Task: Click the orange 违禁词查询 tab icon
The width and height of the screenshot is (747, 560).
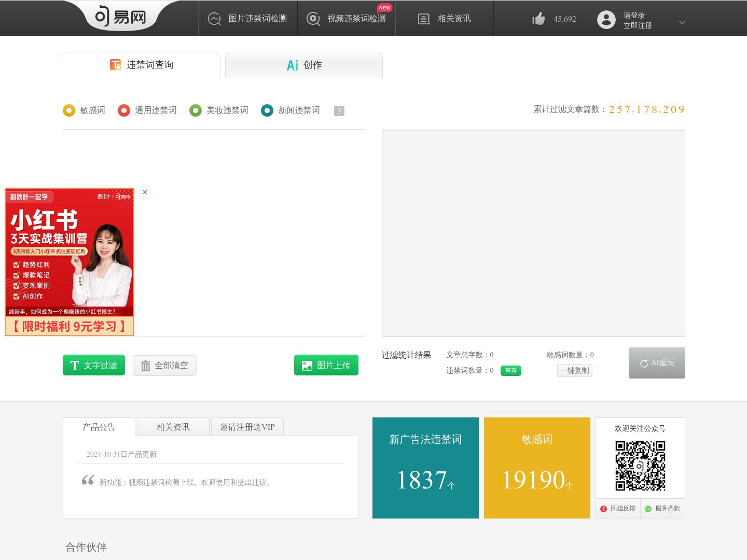Action: click(x=115, y=65)
